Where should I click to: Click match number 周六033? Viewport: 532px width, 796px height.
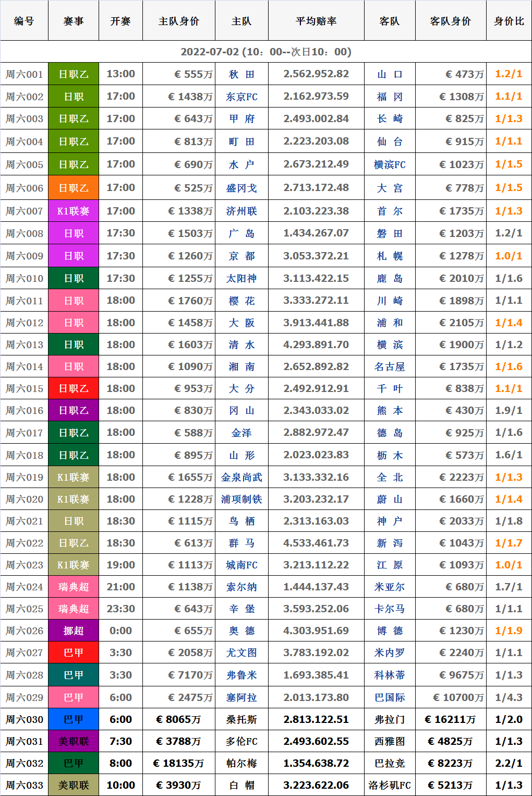point(24,785)
